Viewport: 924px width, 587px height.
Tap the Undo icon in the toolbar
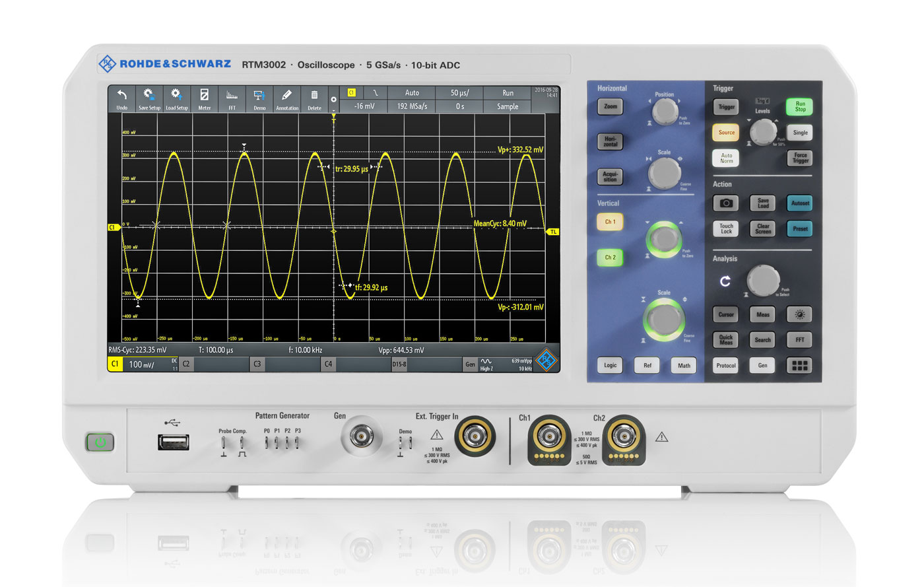(x=121, y=98)
